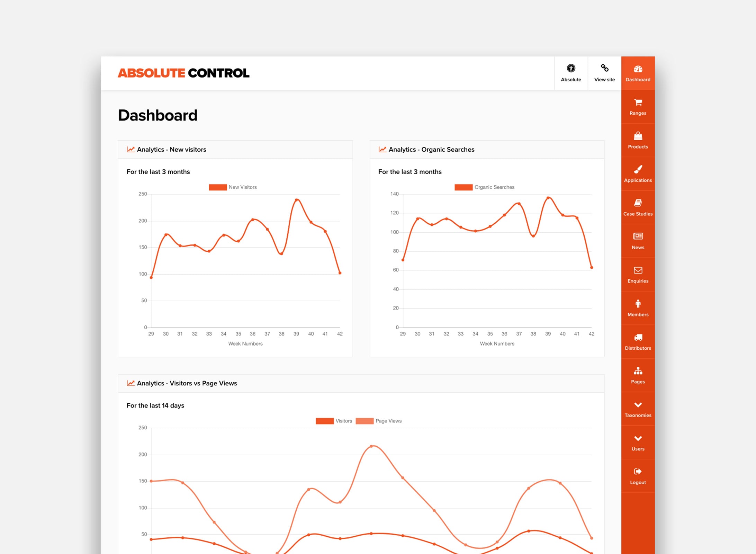The image size is (756, 554).
Task: Toggle the Visitors legend swatch
Action: 325,421
